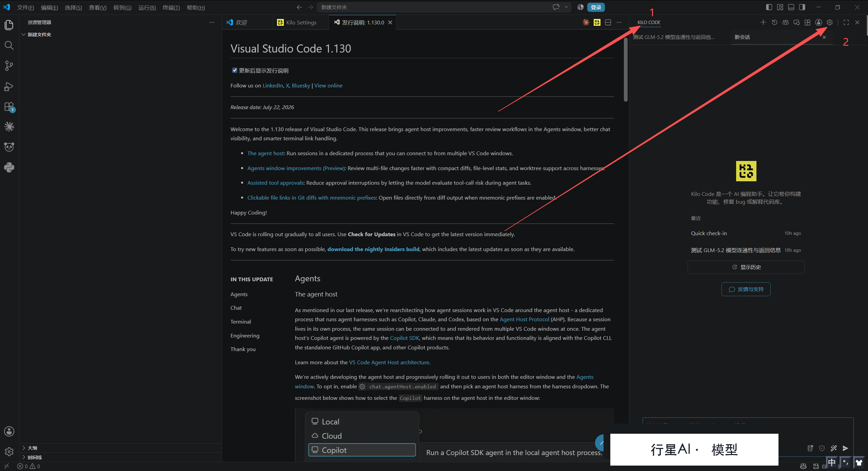Split the editor with the split icon

(x=608, y=22)
